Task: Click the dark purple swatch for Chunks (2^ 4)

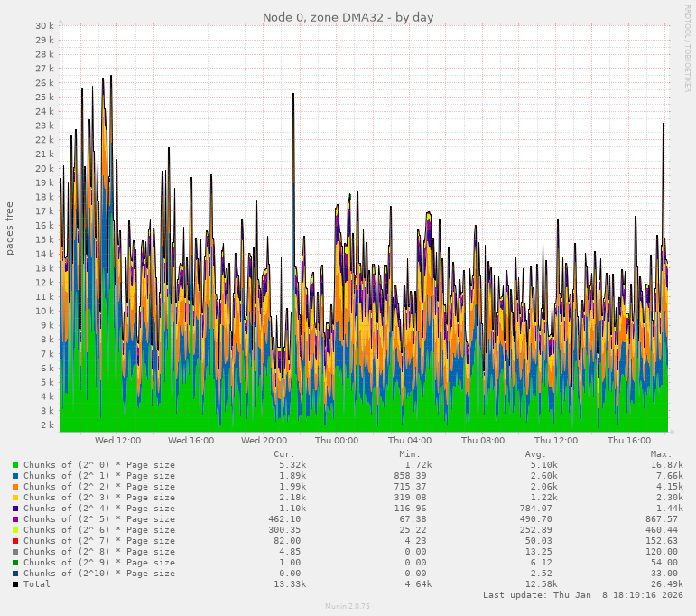Action: coord(15,509)
